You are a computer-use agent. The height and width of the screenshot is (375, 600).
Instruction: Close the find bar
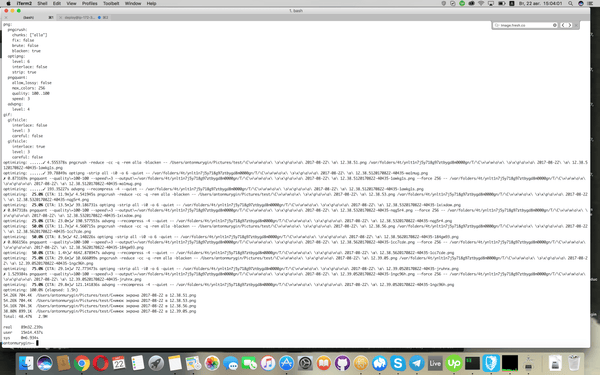pos(576,25)
